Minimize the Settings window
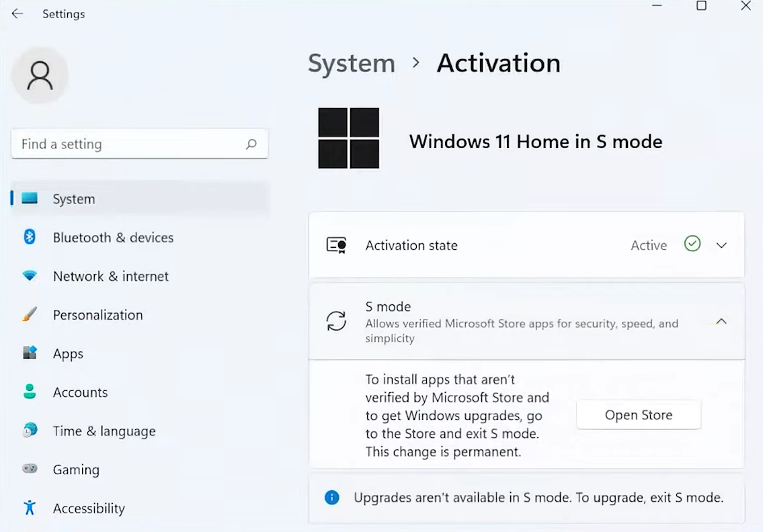 [657, 6]
